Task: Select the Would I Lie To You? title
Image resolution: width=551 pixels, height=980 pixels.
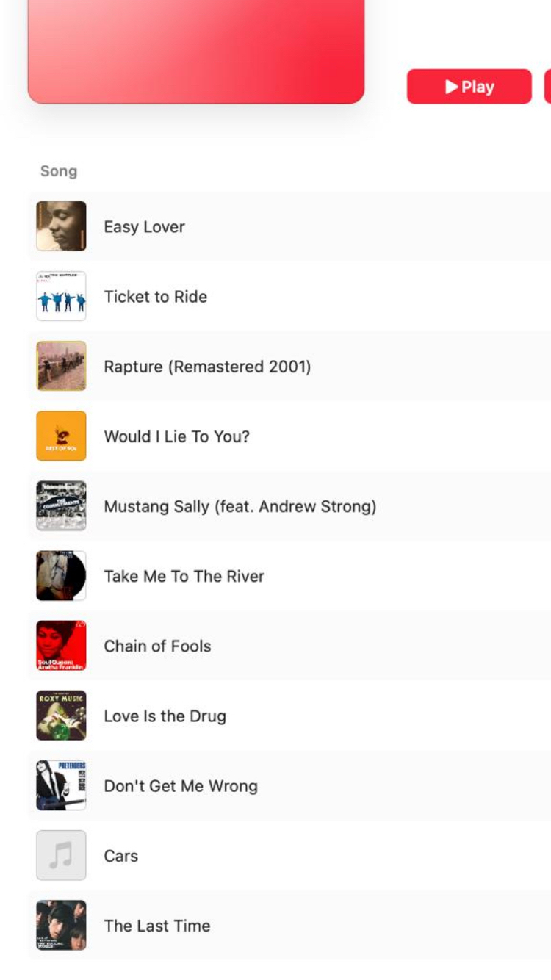Action: (176, 436)
